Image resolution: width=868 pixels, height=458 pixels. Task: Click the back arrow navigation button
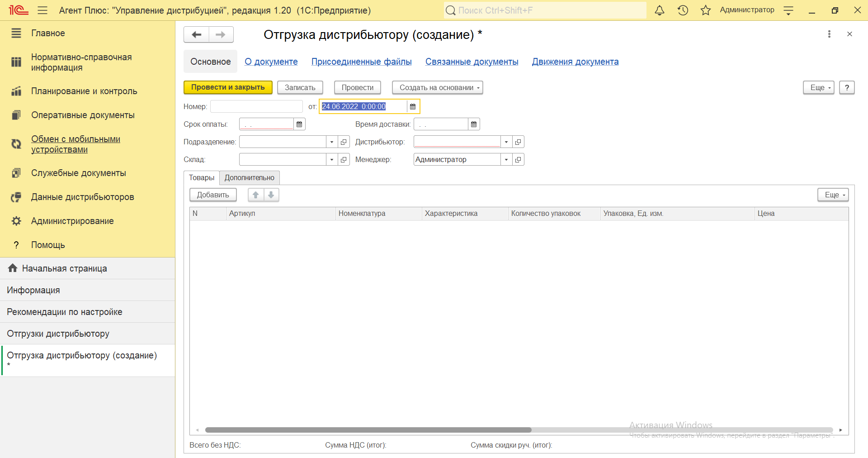pos(196,34)
